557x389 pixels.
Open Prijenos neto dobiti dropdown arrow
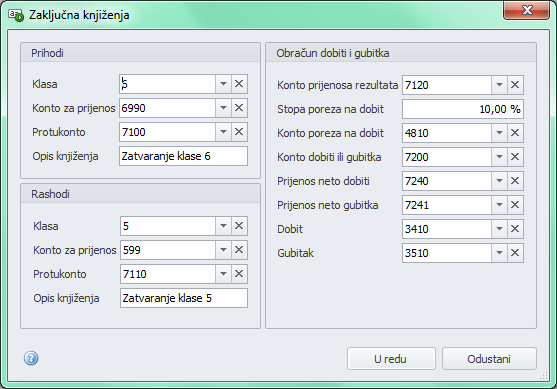pyautogui.click(x=499, y=181)
